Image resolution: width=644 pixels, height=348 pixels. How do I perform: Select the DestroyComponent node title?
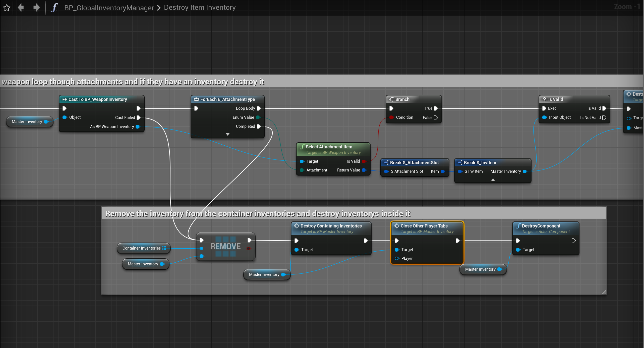pos(541,226)
